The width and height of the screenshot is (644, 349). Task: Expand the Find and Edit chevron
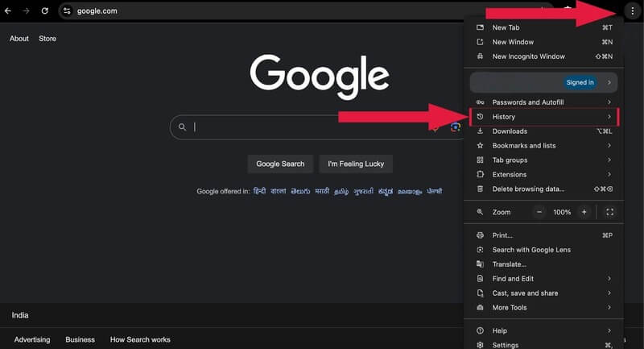[x=609, y=278]
